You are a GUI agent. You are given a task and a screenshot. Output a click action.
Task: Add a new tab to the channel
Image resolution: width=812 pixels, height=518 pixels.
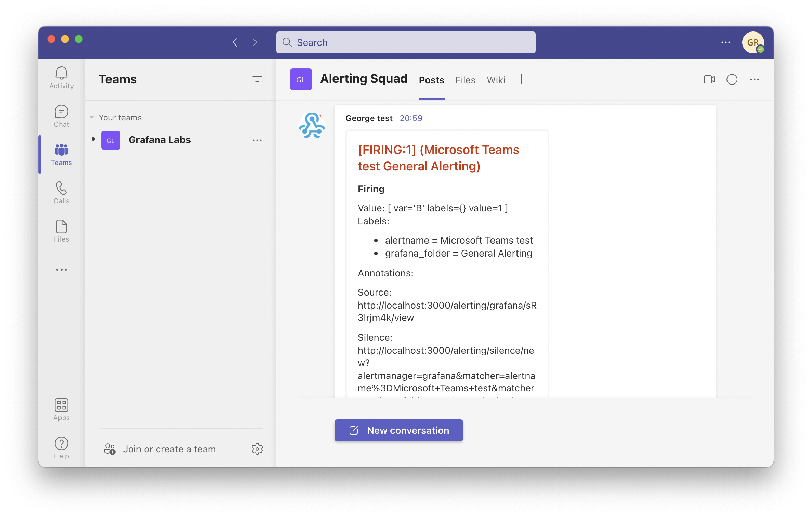(x=522, y=79)
